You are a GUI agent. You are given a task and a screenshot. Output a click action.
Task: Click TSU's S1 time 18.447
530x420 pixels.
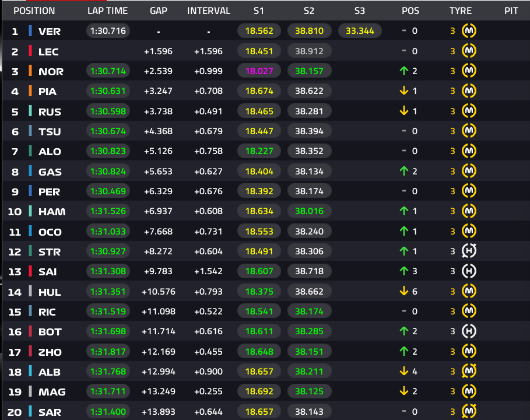[x=259, y=131]
